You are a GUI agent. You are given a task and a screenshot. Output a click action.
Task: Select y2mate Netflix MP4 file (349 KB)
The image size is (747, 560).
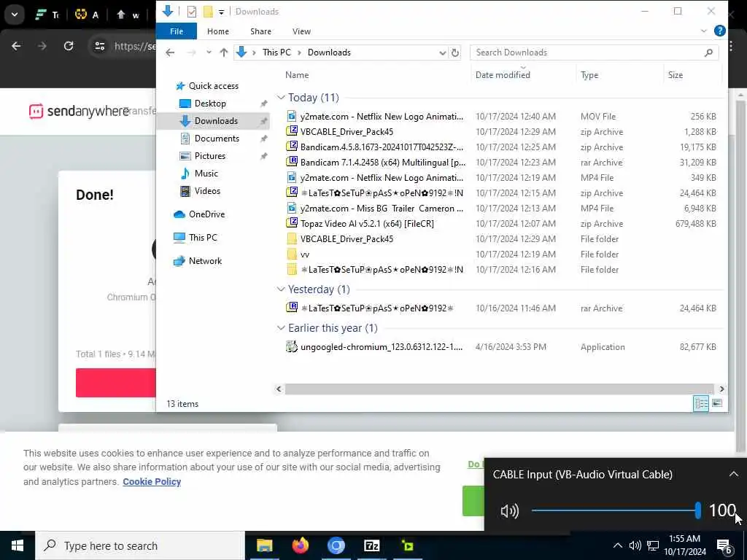382,178
